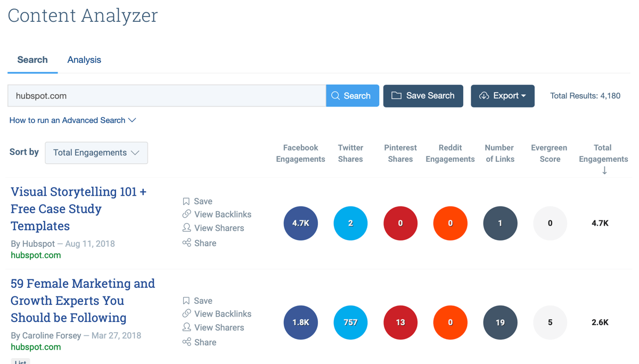
Task: Click the blue Search button
Action: [353, 96]
